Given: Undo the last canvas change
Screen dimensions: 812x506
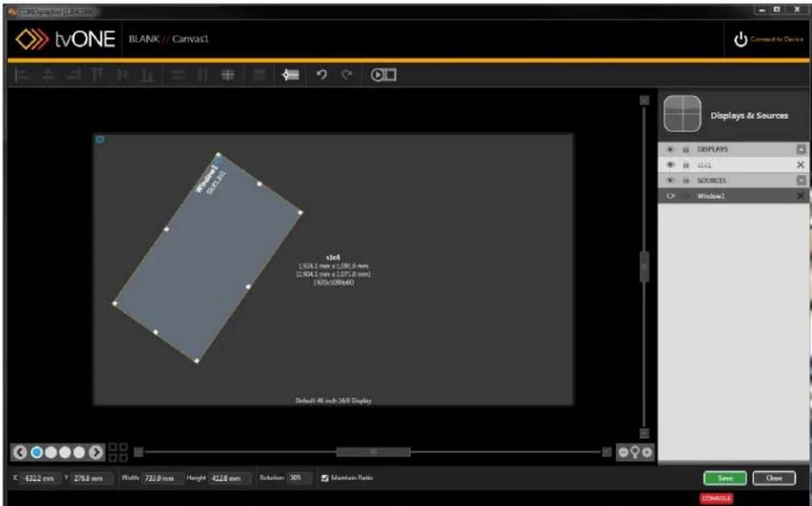Looking at the screenshot, I should click(322, 75).
